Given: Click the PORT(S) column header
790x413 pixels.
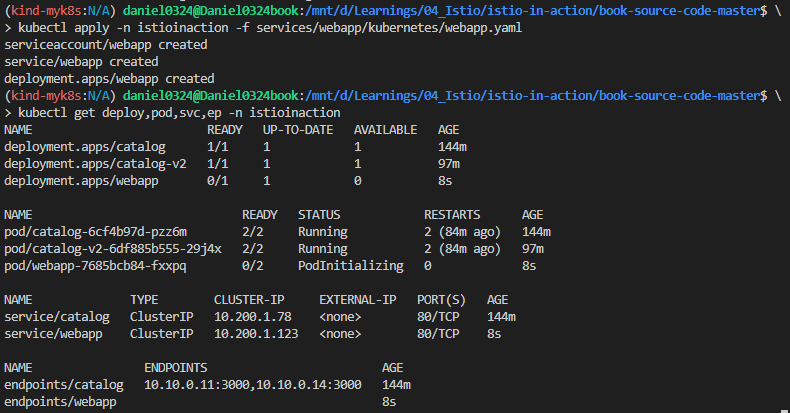Looking at the screenshot, I should pos(441,300).
